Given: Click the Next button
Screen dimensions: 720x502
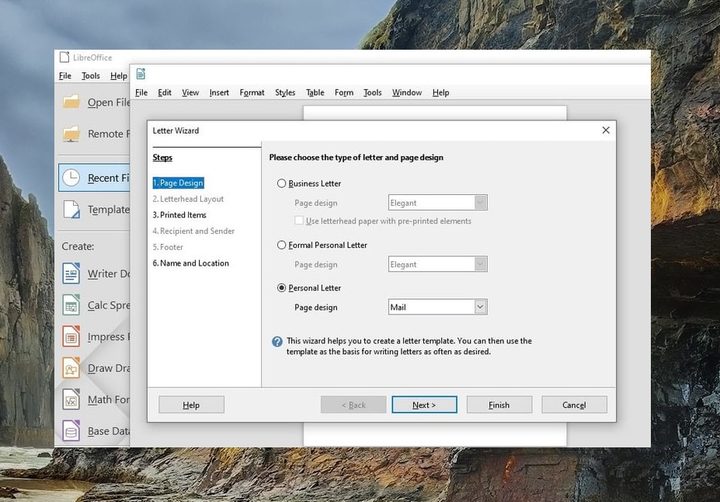Looking at the screenshot, I should pos(424,405).
